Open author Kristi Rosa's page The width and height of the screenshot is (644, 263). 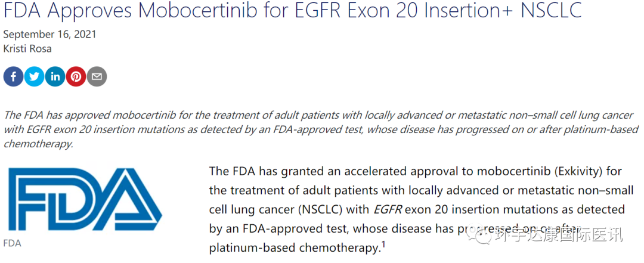[x=28, y=48]
